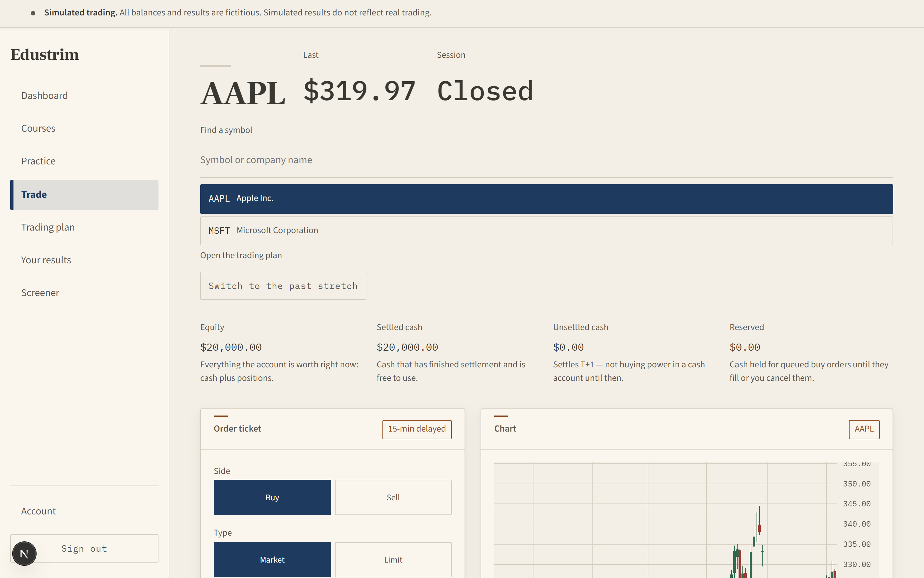Click the AAPL chart badge
The image size is (924, 578).
[x=864, y=429]
